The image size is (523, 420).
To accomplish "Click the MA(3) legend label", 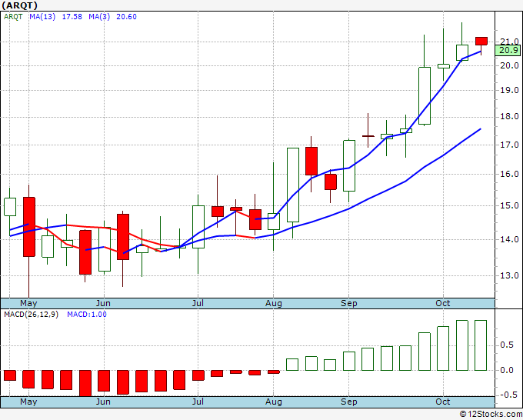I will tap(99, 17).
